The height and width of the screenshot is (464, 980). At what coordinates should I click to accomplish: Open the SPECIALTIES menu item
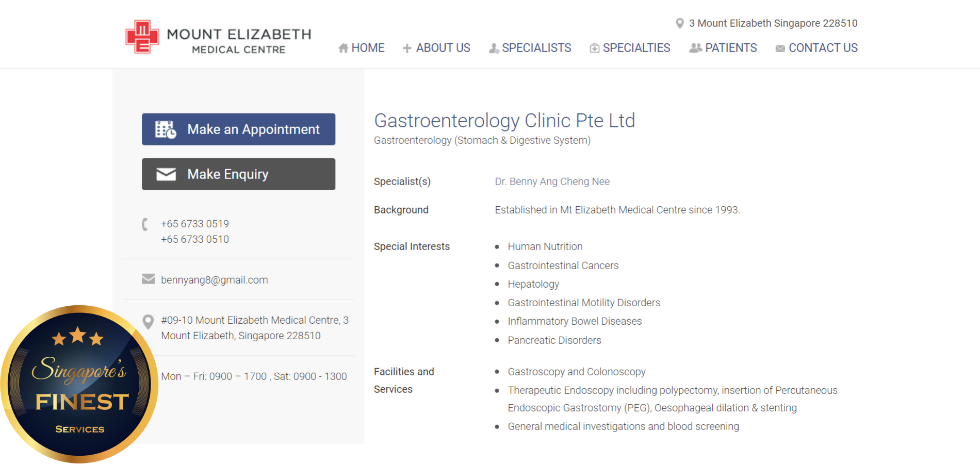point(636,48)
